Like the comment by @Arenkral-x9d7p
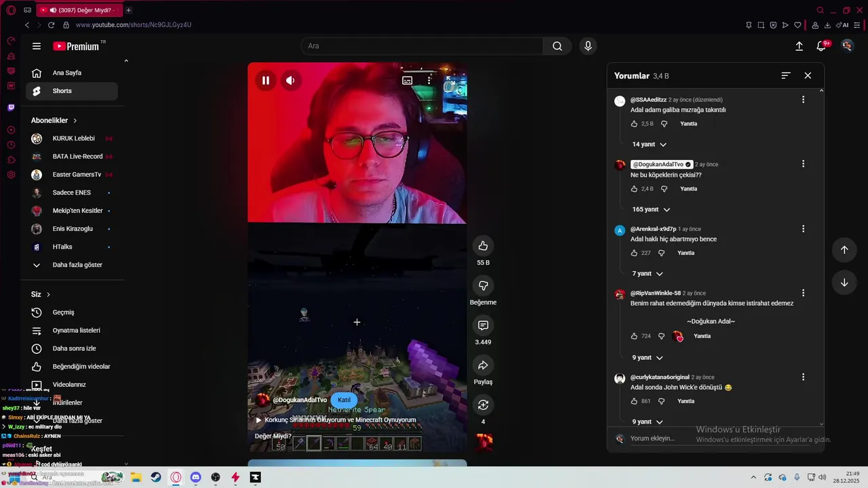The width and height of the screenshot is (868, 488). (634, 253)
